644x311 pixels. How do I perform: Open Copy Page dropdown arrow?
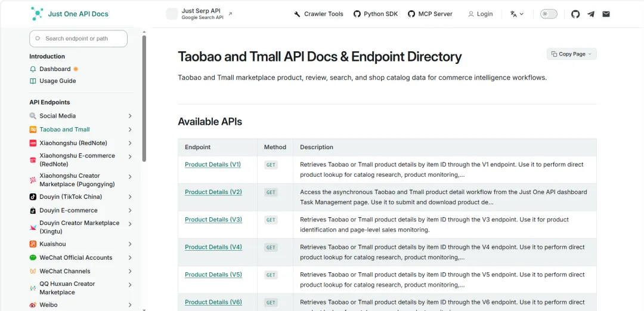(x=590, y=54)
